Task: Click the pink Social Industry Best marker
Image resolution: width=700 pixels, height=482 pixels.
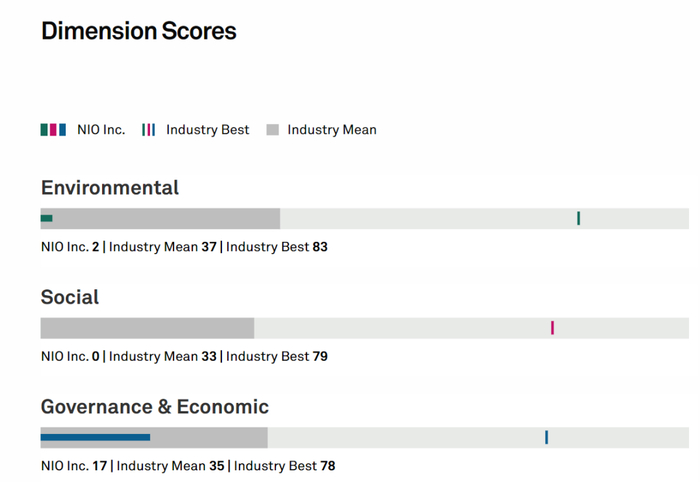Action: pos(552,328)
